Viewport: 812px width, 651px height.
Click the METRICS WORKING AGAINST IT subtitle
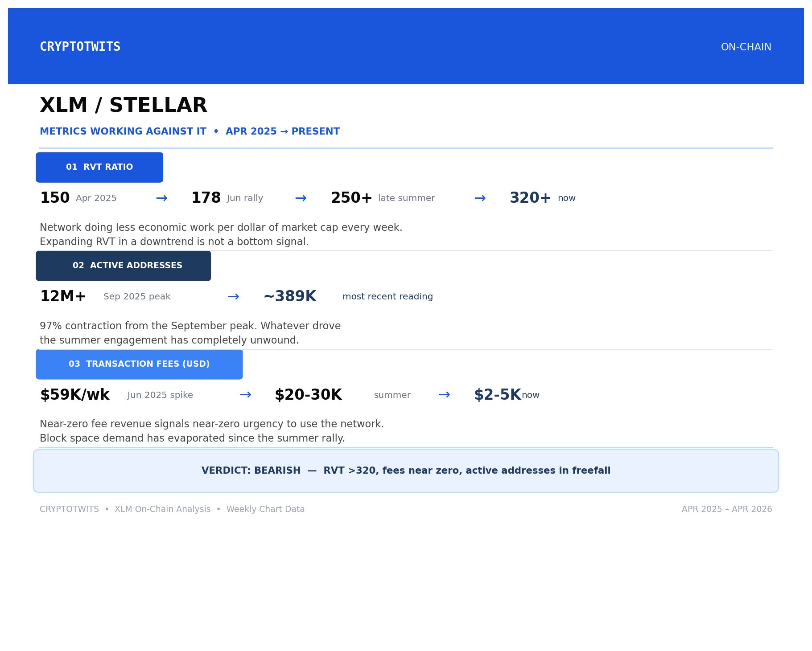(x=190, y=131)
